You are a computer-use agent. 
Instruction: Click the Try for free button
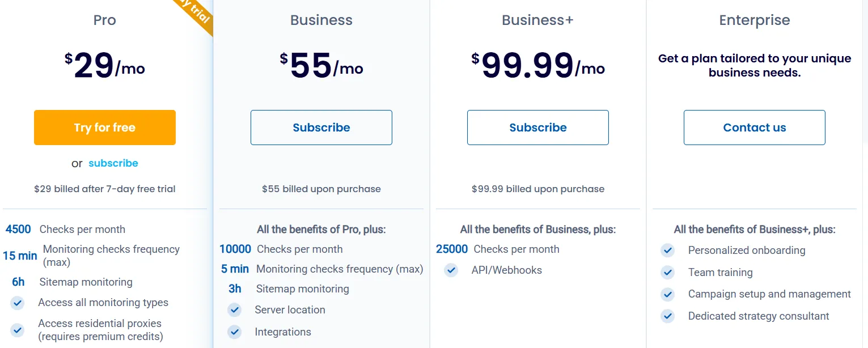105,128
